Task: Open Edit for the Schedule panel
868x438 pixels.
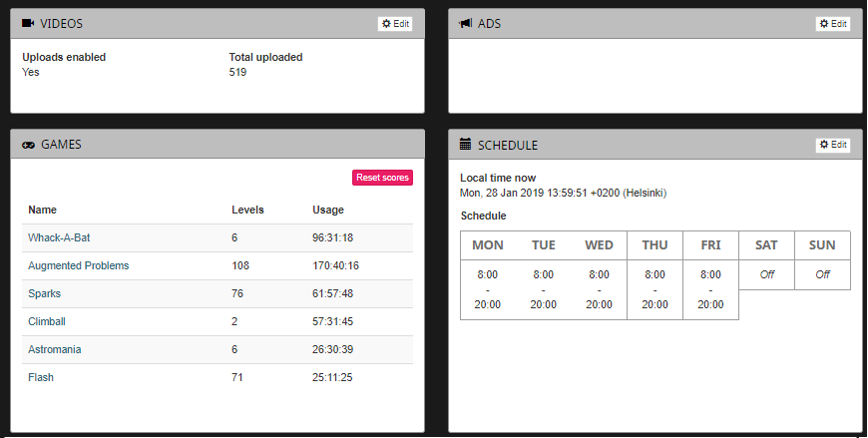Action: [832, 145]
